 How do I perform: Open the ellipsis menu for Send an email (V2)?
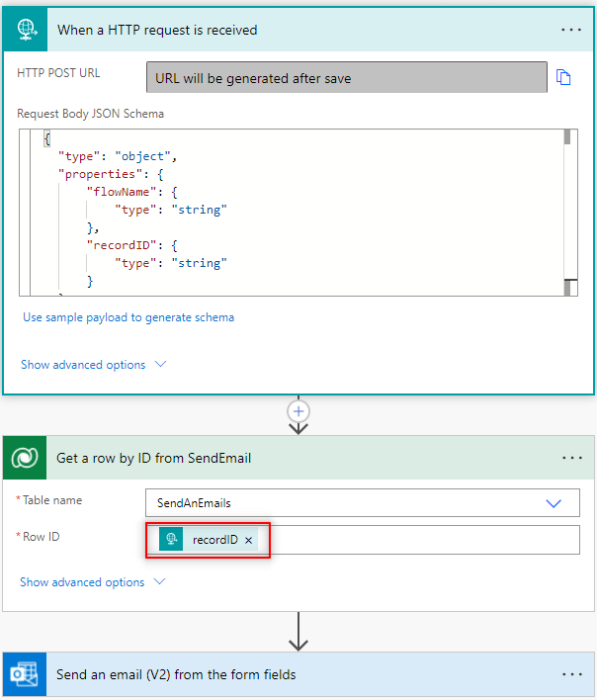571,674
